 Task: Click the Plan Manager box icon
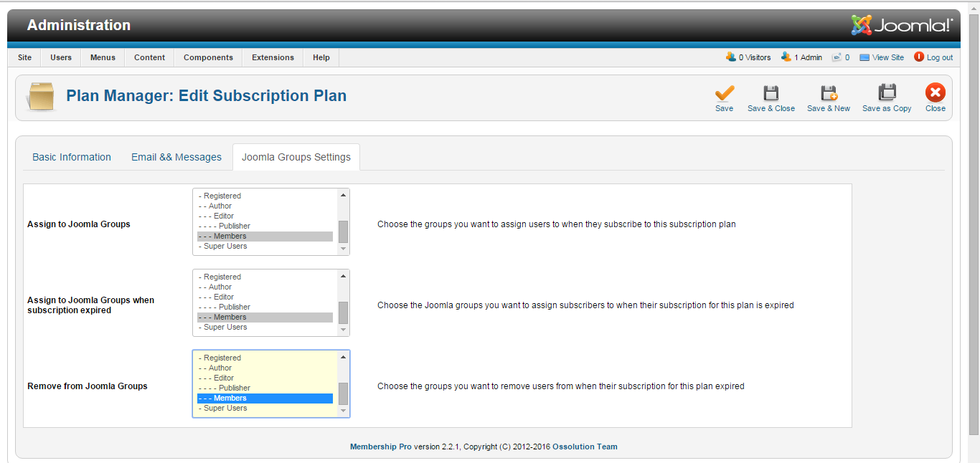[41, 96]
